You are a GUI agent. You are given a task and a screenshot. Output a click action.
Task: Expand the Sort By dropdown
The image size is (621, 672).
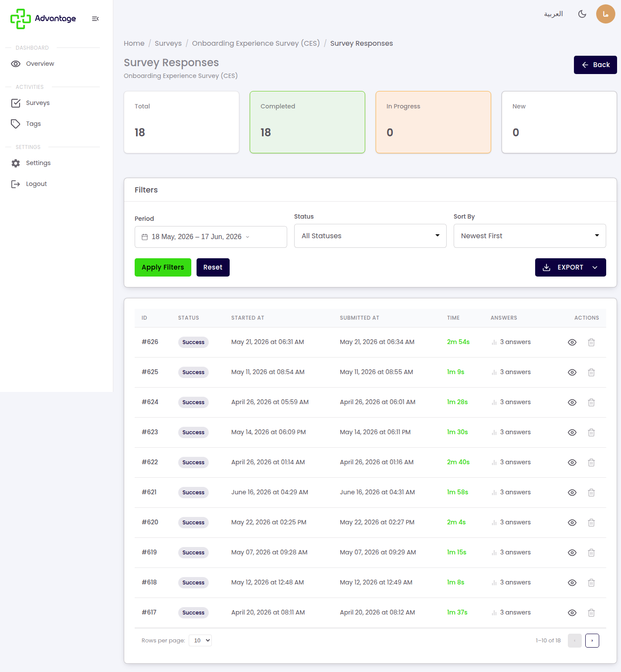tap(530, 236)
